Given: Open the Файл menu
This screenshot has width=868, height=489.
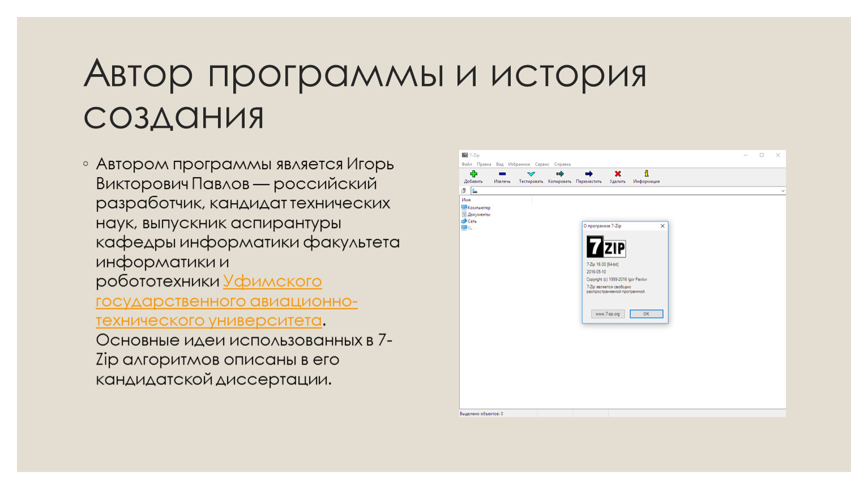Looking at the screenshot, I should coord(467,164).
